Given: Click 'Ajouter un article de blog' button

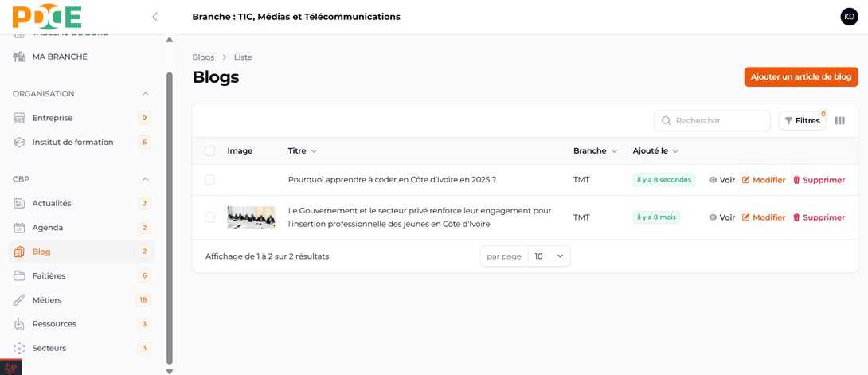Looking at the screenshot, I should point(800,77).
